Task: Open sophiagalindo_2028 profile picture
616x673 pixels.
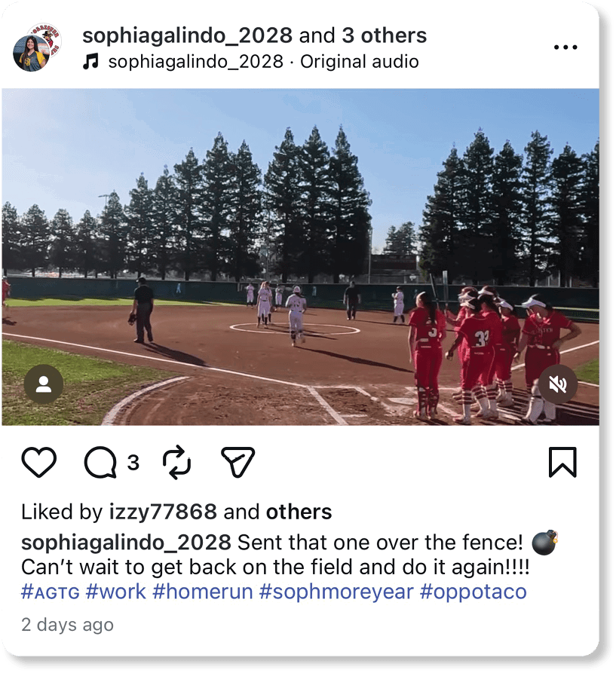Action: [x=37, y=47]
